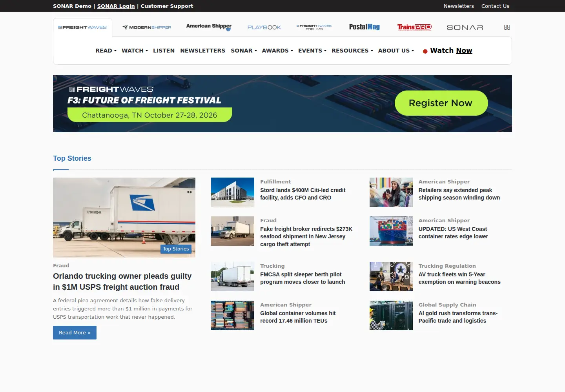Image resolution: width=565 pixels, height=392 pixels.
Task: Open the NEWSLETTERS menu item
Action: pos(202,51)
